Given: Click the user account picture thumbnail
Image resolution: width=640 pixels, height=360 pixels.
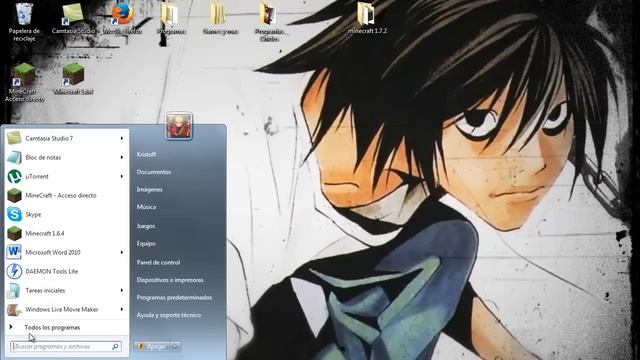Looking at the screenshot, I should pyautogui.click(x=179, y=126).
